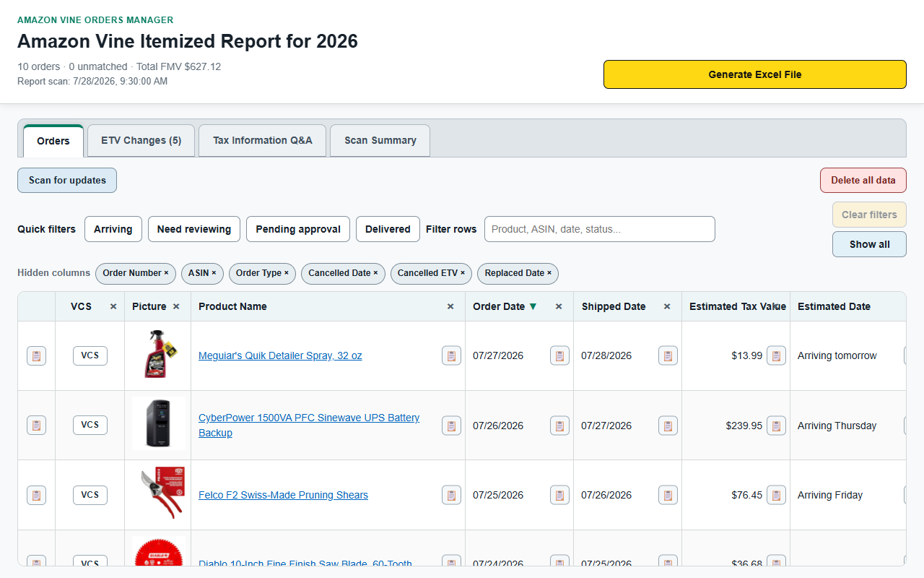Restore the hidden Order Type column chip
Image resolution: width=924 pixels, height=578 pixels.
point(262,273)
